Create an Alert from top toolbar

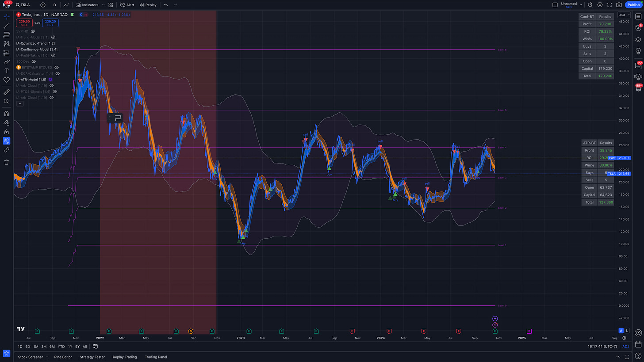click(127, 5)
